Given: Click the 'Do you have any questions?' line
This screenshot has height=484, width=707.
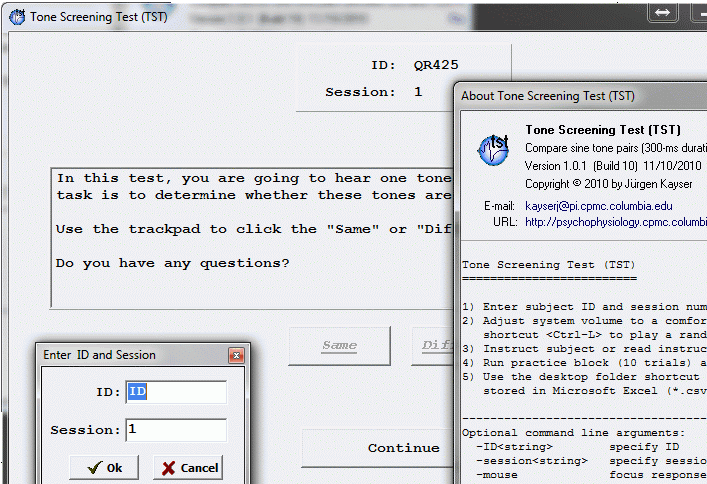Looking at the screenshot, I should point(172,263).
